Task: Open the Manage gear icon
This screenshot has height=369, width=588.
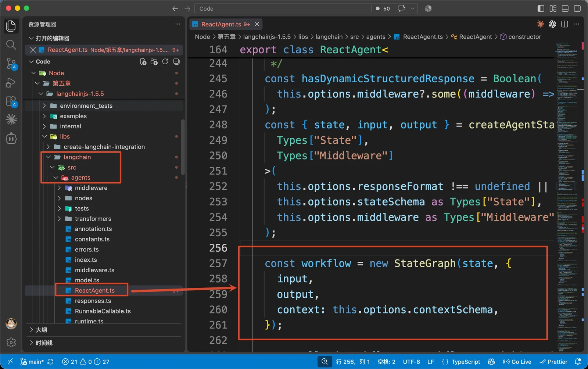Action: point(11,343)
